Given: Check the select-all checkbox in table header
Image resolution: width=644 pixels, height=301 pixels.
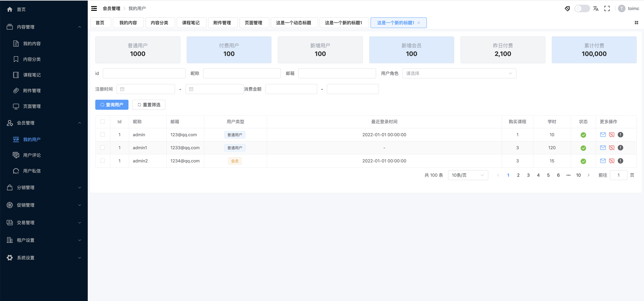Looking at the screenshot, I should 102,122.
